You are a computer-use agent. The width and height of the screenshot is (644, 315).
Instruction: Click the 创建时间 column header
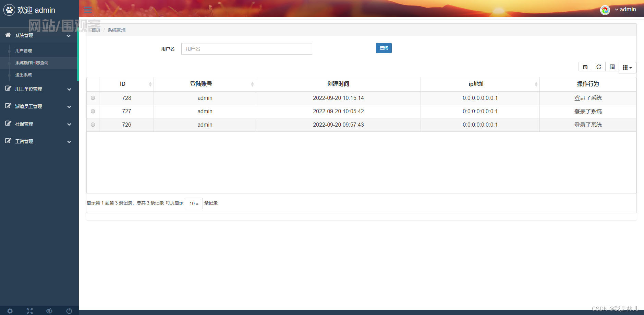click(338, 84)
